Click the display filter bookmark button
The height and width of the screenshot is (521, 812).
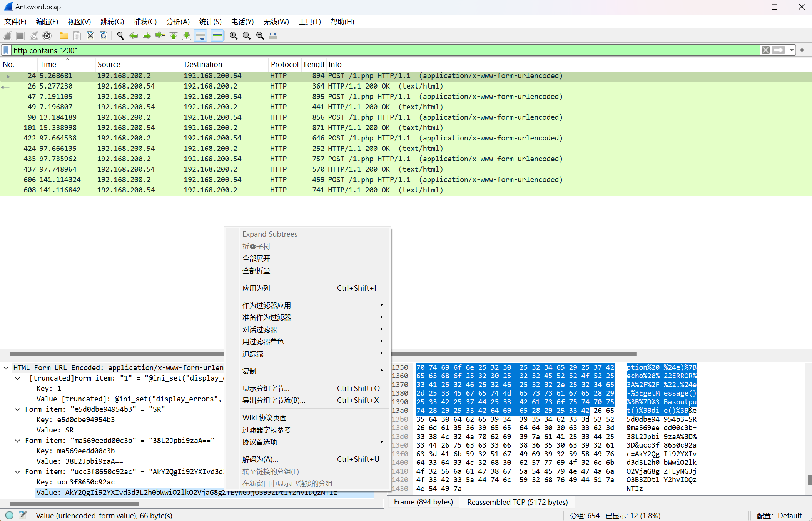6,50
